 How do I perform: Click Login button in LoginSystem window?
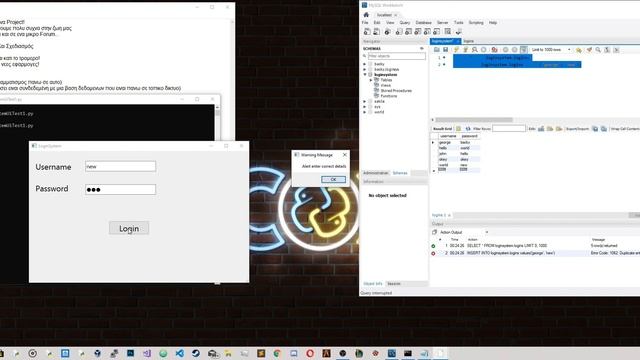coord(129,229)
